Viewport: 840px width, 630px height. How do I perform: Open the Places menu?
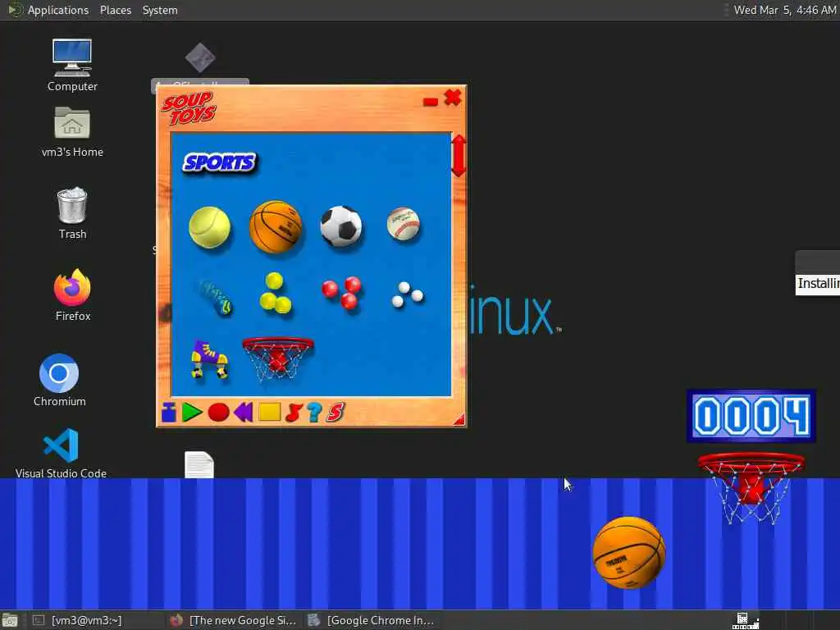click(x=115, y=10)
